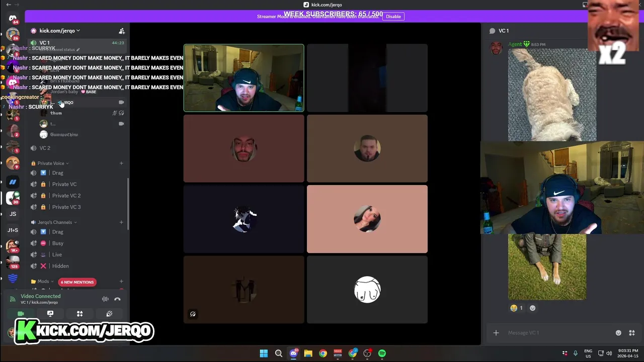This screenshot has width=644, height=362.
Task: Open the attachment plus button in chat
Action: (496, 333)
